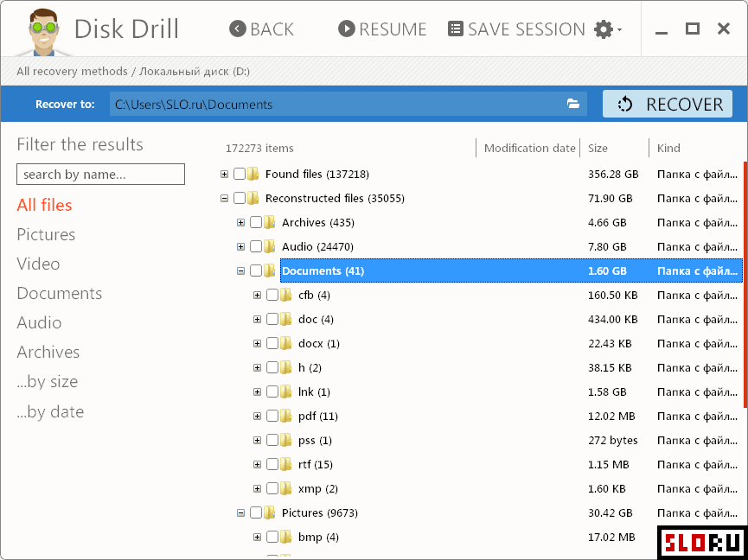Filter results by Archives in sidebar
748x560 pixels.
[x=48, y=353]
